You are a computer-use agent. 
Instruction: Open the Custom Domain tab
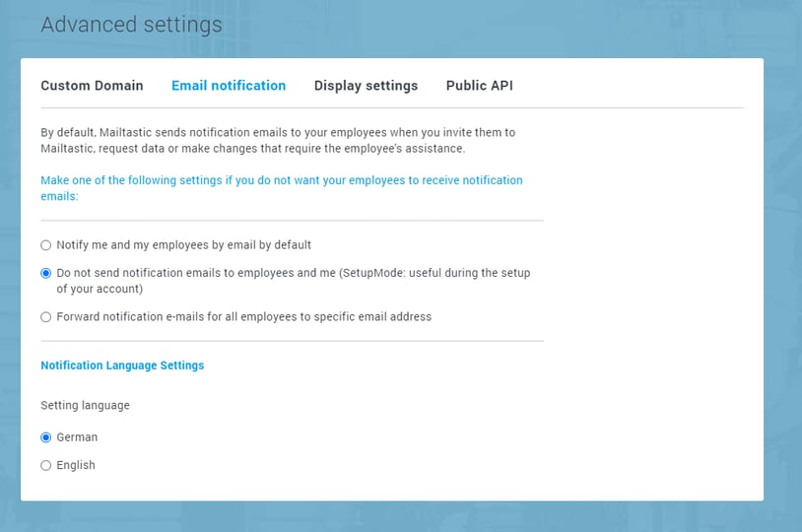(92, 86)
